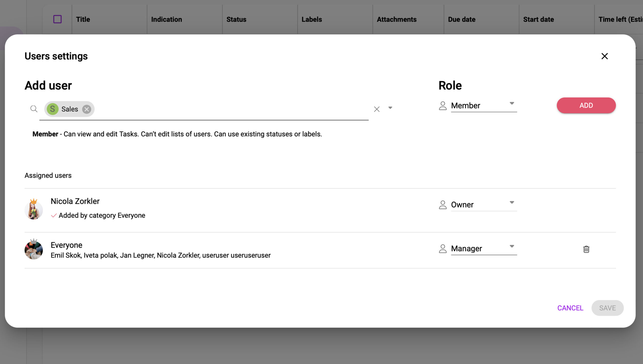The width and height of the screenshot is (643, 364).
Task: Click the SAVE button to confirm changes
Action: [x=607, y=308]
